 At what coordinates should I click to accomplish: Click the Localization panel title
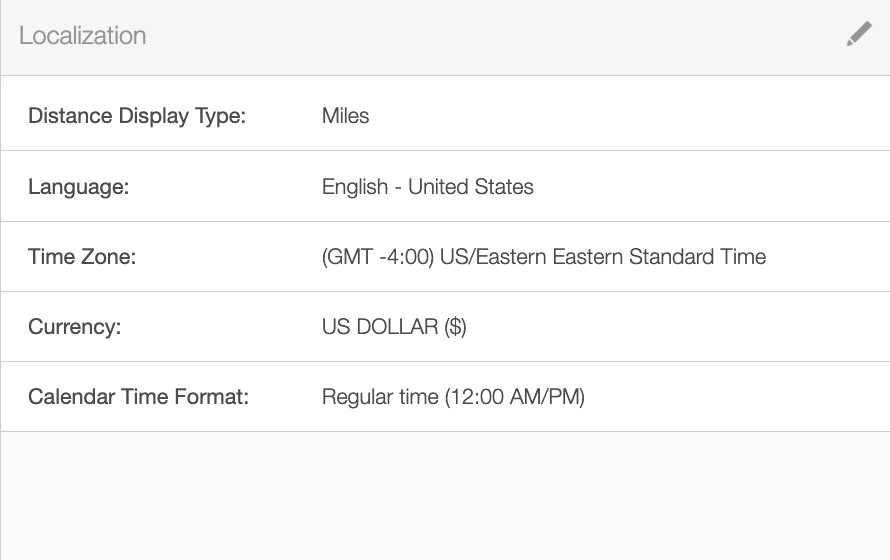point(82,35)
